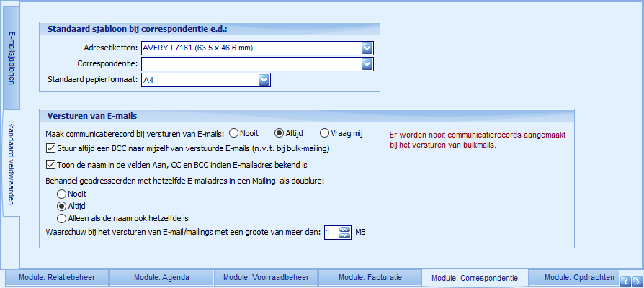Viewport: 644px width, 288px height.
Task: Open the Module: Correspondentie tab
Action: tap(475, 278)
